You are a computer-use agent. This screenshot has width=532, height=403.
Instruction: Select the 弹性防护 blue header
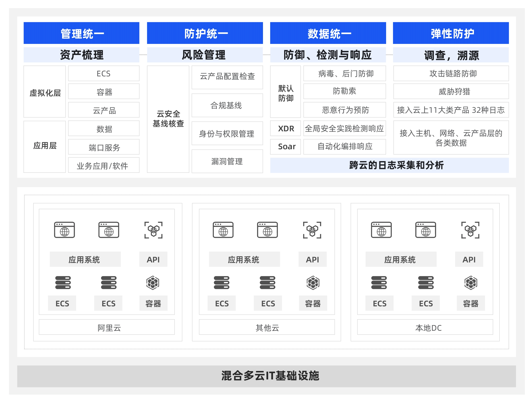[451, 33]
